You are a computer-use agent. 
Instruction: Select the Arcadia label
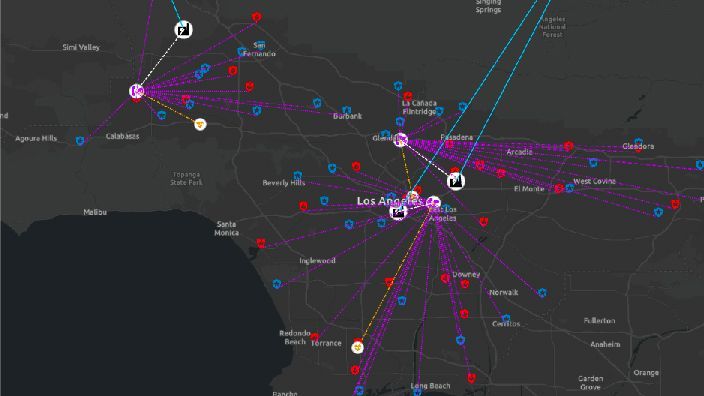(x=519, y=152)
